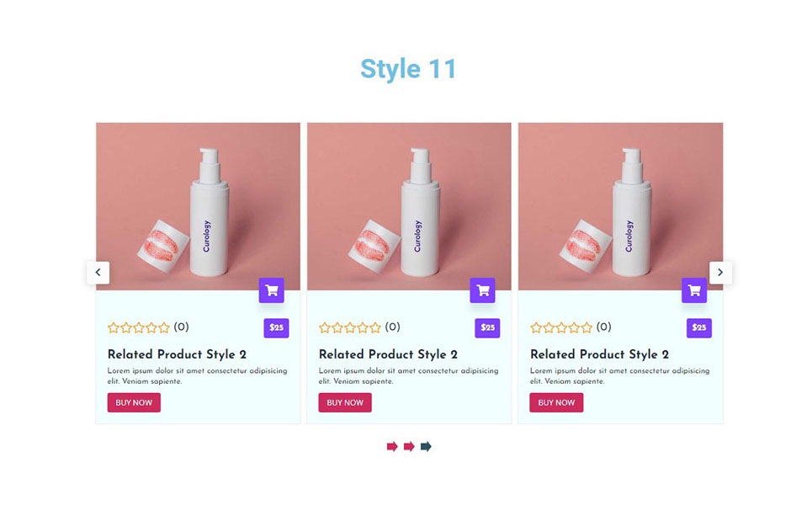The width and height of the screenshot is (812, 505).
Task: Select the second pink pagination arrow
Action: tap(409, 446)
